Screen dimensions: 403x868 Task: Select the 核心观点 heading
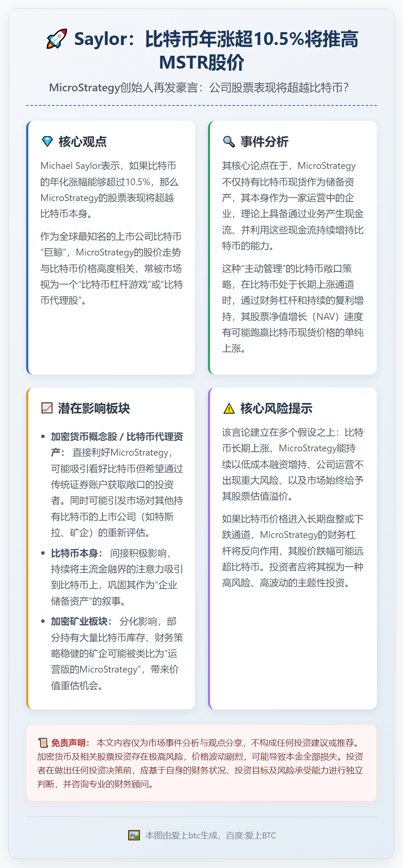click(x=83, y=141)
